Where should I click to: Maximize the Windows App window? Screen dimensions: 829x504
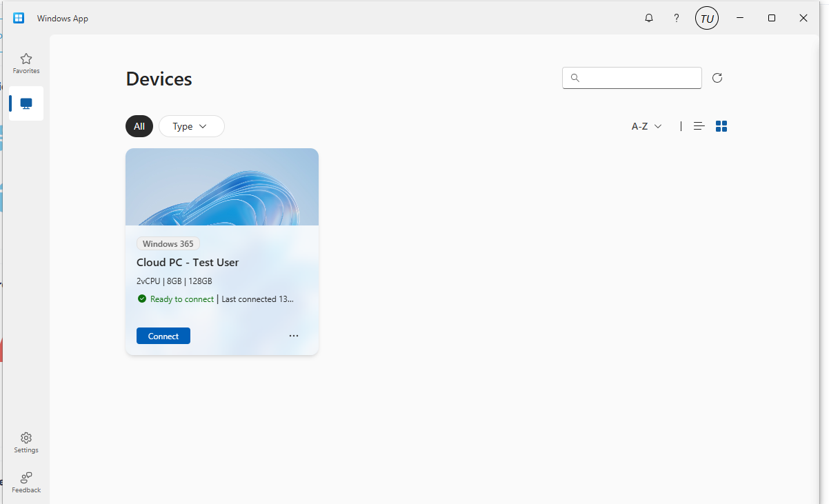coord(772,18)
